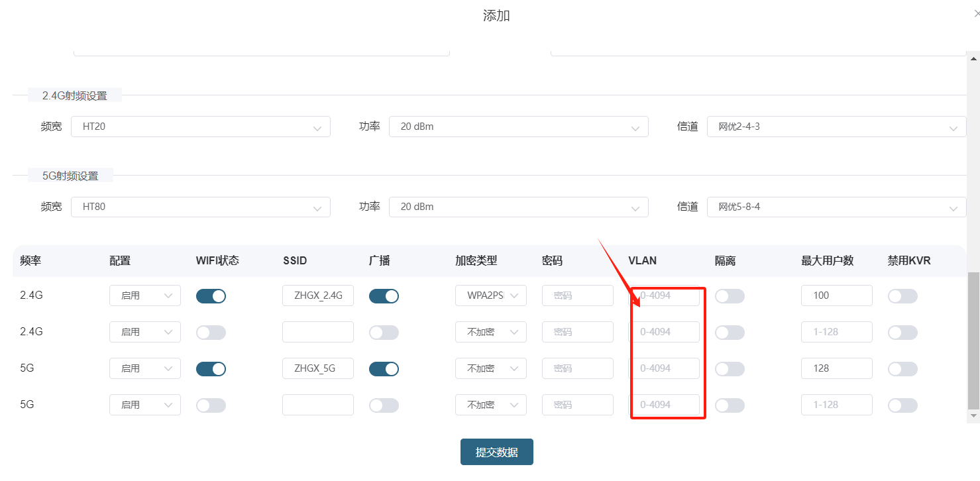Open 2.4G 信道 网优2-4-3 dropdown
The width and height of the screenshot is (980, 481).
(836, 127)
